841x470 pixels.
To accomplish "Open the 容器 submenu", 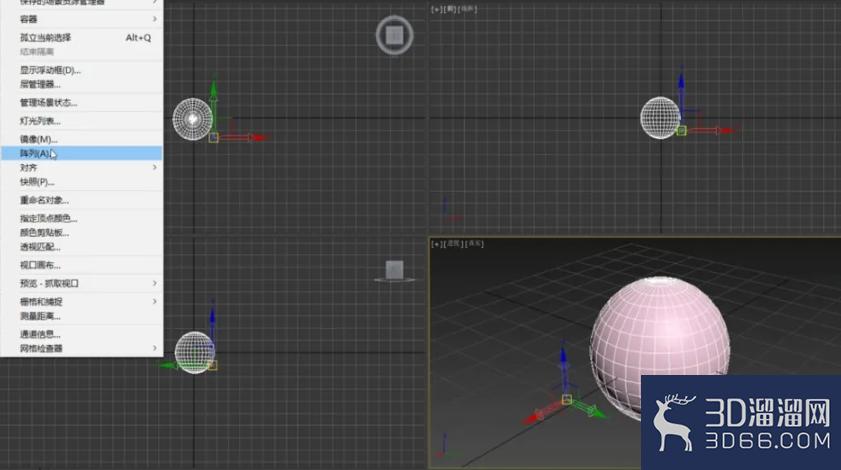I will point(82,19).
